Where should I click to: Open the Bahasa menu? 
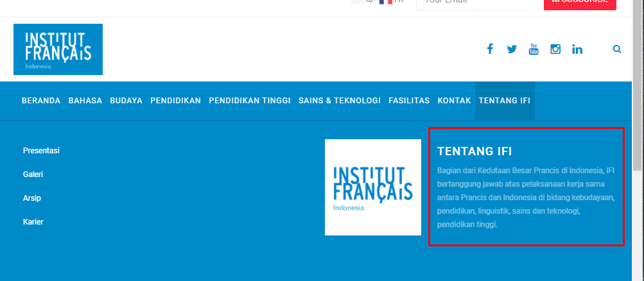coord(85,101)
